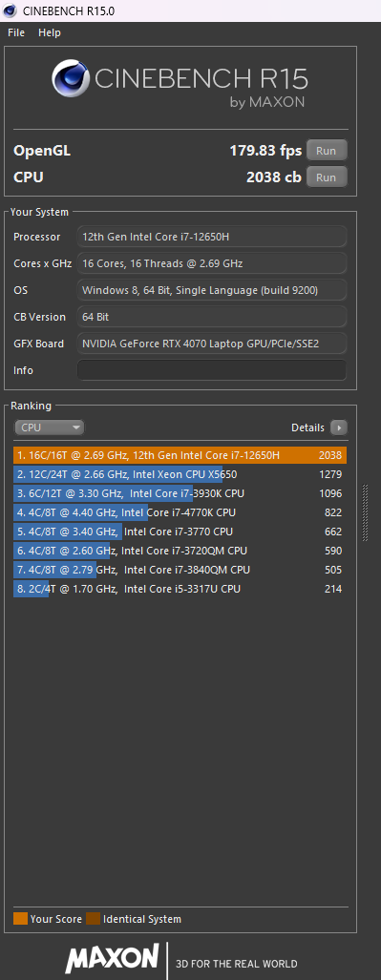Select the Xeon X5650 ranking entry
The image size is (381, 980).
click(x=180, y=474)
